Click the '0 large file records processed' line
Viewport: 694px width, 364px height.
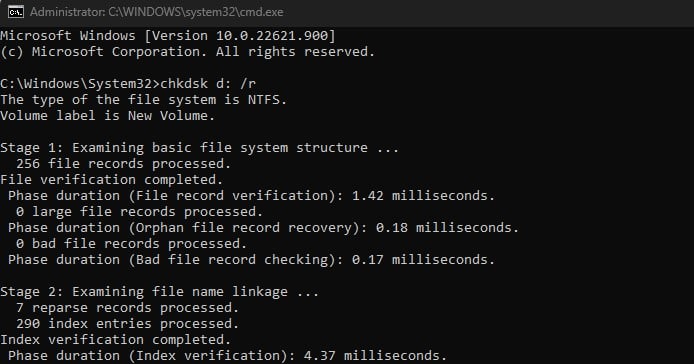point(139,212)
